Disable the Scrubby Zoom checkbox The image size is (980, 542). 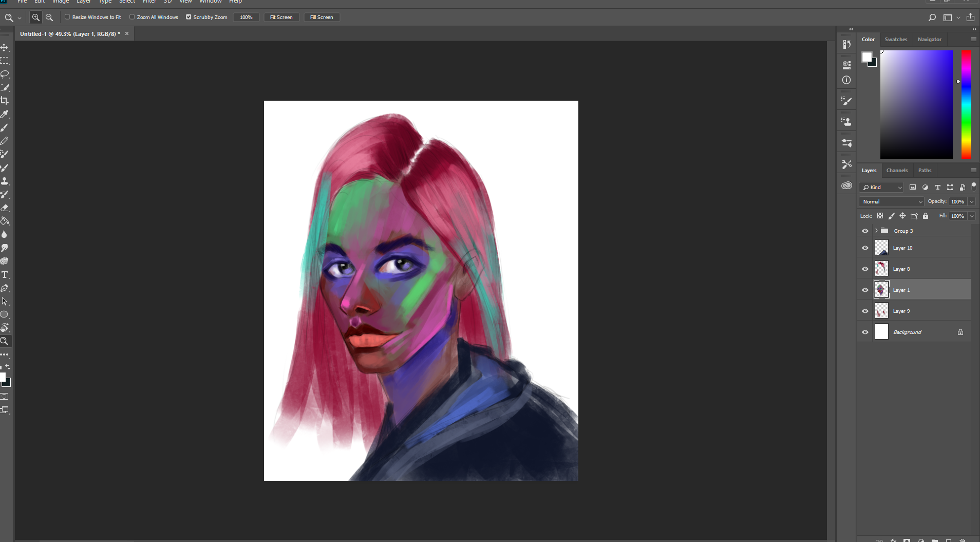[189, 17]
